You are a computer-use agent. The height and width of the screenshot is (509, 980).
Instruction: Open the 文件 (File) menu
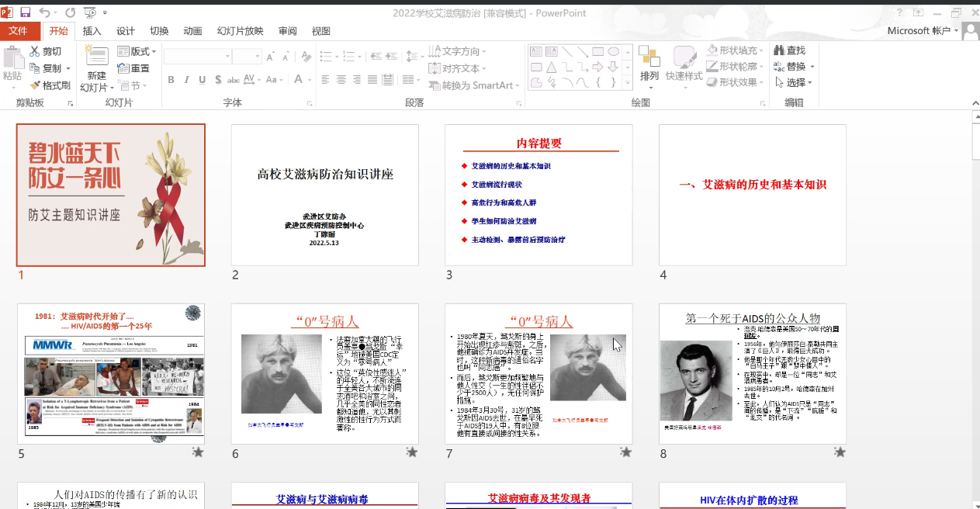pos(19,31)
